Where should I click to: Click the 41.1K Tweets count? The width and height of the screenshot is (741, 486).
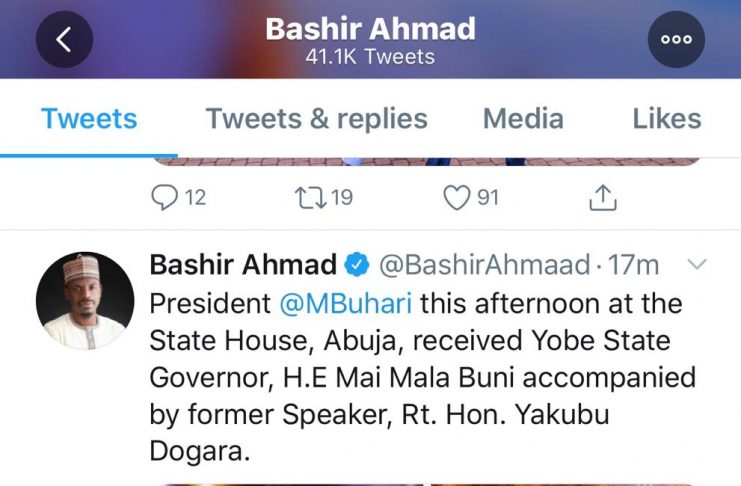point(370,56)
